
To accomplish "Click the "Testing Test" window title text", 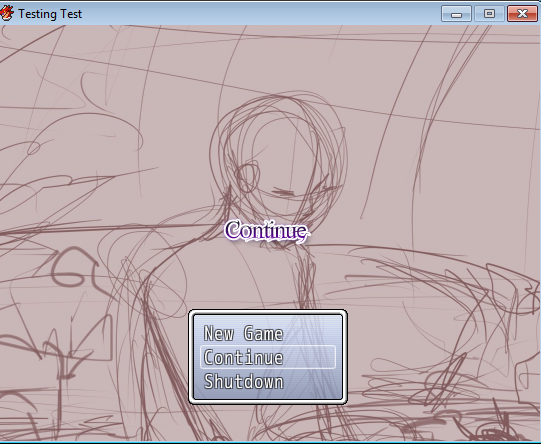I will pos(50,14).
